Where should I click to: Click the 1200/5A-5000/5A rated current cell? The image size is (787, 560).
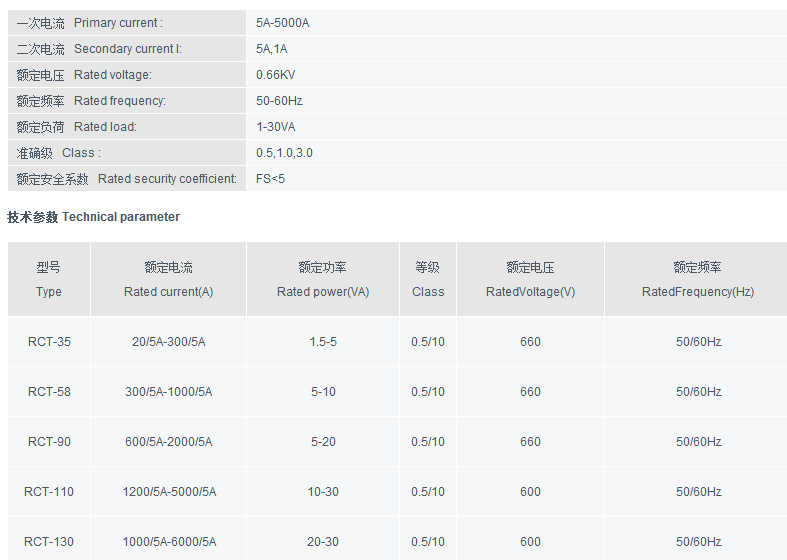tap(168, 492)
